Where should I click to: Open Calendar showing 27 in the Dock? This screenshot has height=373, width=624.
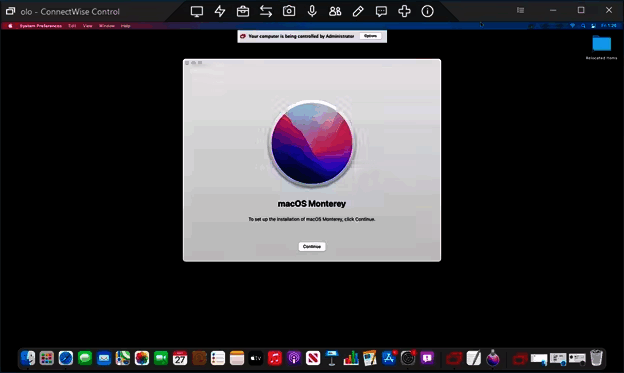[180, 358]
